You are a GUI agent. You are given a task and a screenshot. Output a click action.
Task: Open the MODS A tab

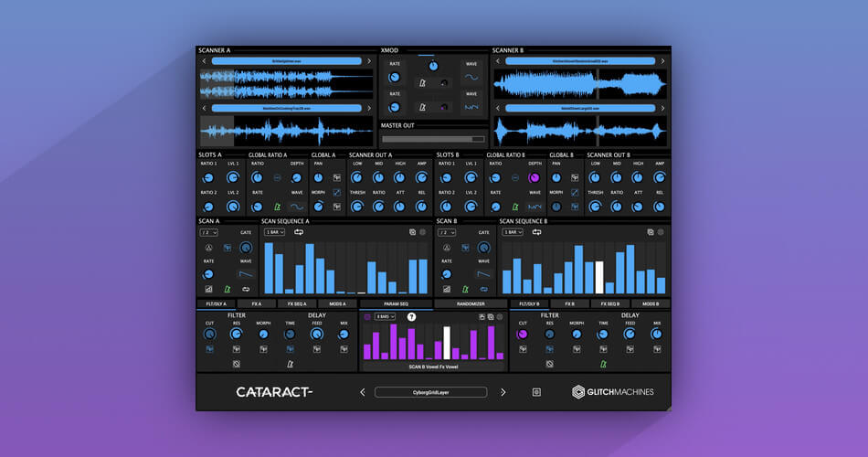tap(337, 304)
